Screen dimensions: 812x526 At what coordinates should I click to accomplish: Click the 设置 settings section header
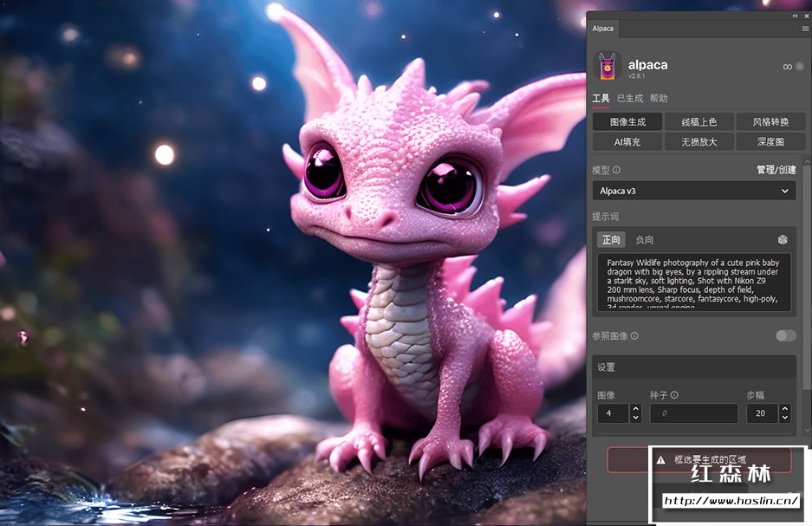[694, 367]
